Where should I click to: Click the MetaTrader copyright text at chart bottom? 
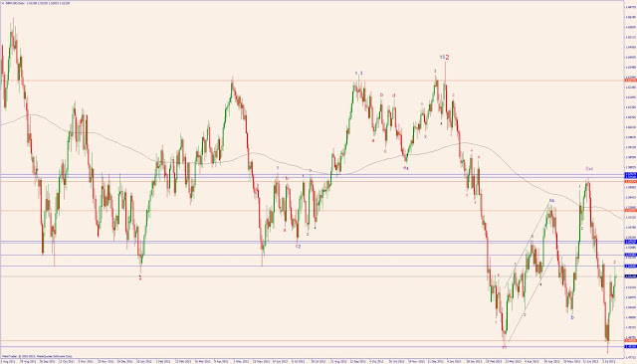(37, 356)
